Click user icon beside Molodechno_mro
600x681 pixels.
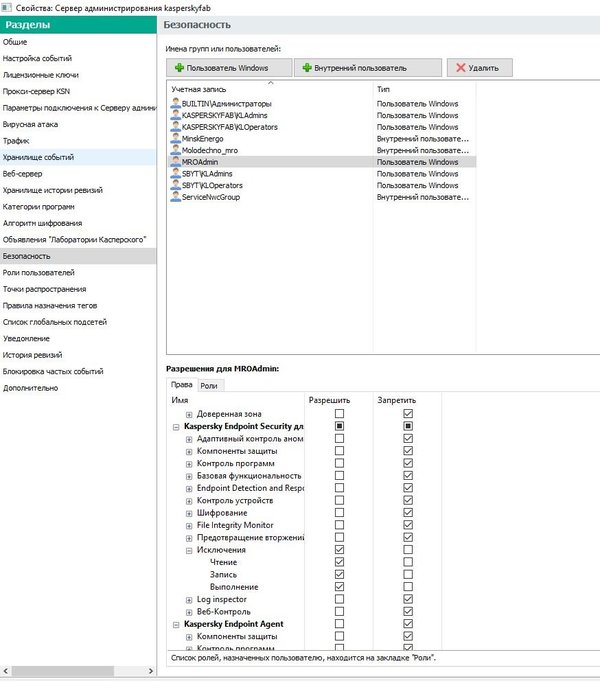[x=176, y=150]
